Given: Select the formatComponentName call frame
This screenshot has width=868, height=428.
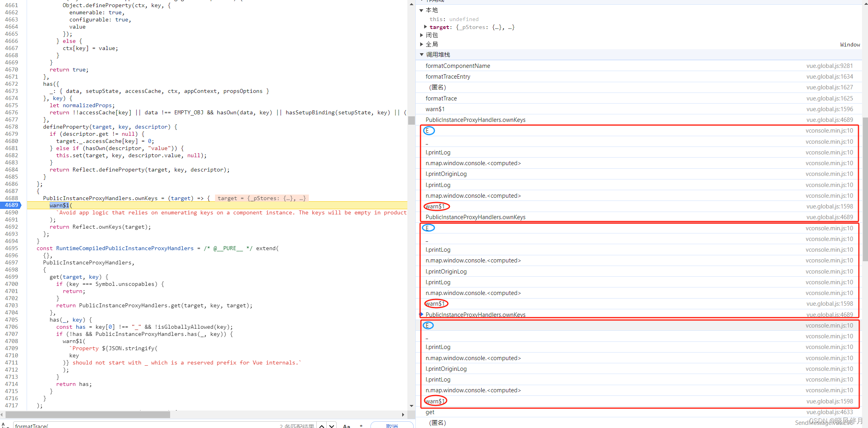Looking at the screenshot, I should (x=639, y=66).
